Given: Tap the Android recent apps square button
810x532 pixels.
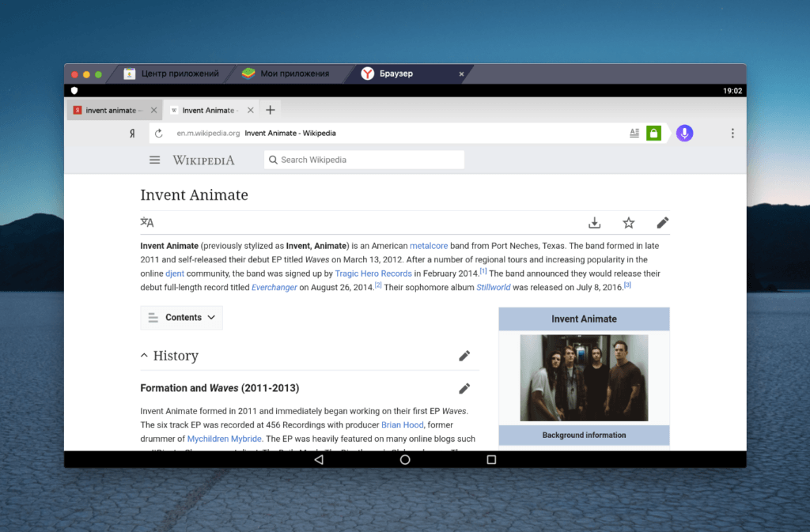Looking at the screenshot, I should coord(491,459).
